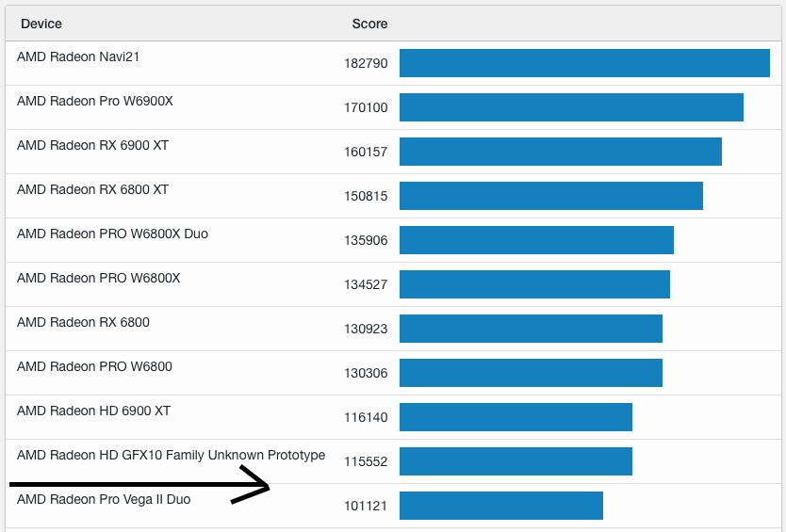The image size is (786, 532).
Task: Click the score bar for 134527
Action: click(x=535, y=284)
